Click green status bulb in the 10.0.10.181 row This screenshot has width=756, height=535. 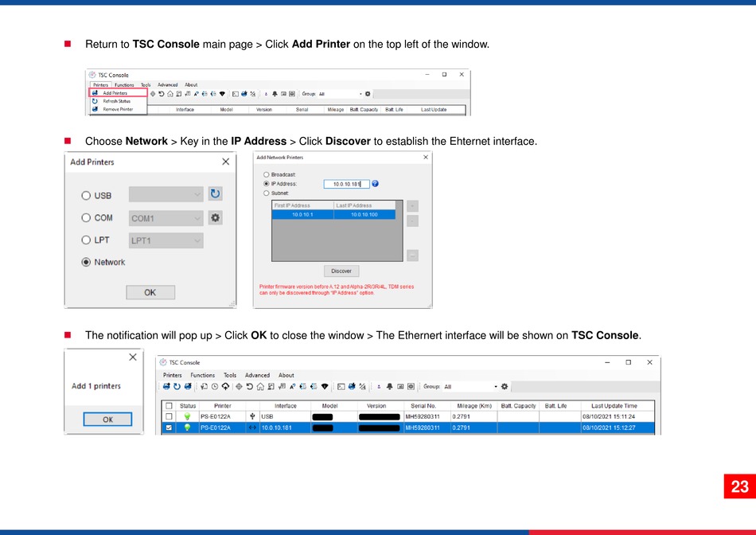pos(187,428)
